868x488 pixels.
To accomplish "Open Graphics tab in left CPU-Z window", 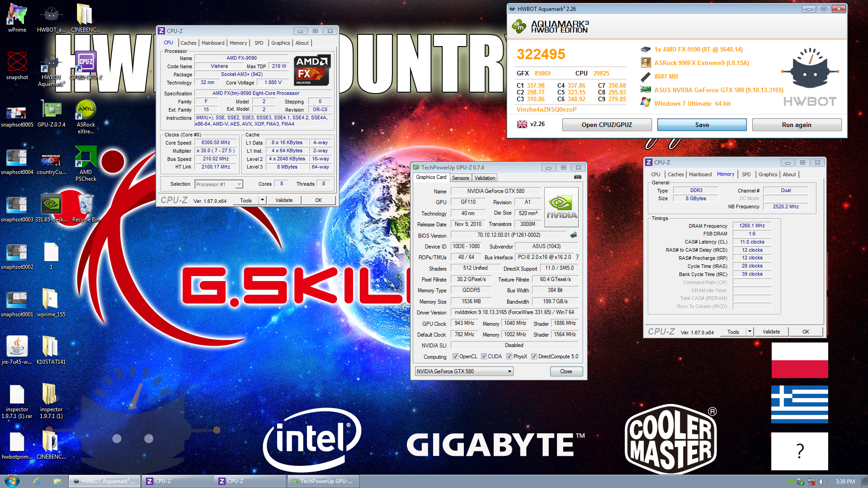I will click(280, 43).
